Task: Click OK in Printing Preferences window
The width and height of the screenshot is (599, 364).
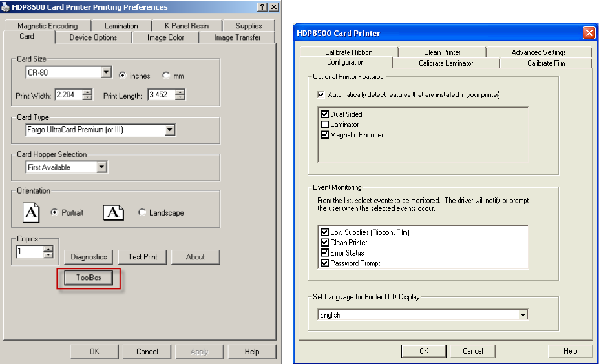Action: coord(94,351)
